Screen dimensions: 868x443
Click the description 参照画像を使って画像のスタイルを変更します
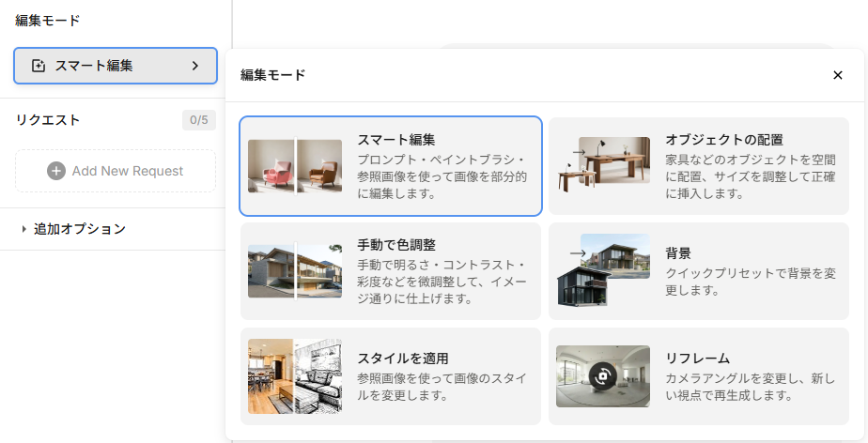[x=442, y=387]
